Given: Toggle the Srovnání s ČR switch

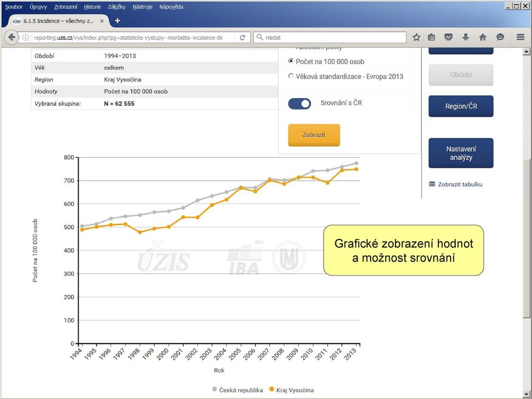Looking at the screenshot, I should [x=299, y=104].
